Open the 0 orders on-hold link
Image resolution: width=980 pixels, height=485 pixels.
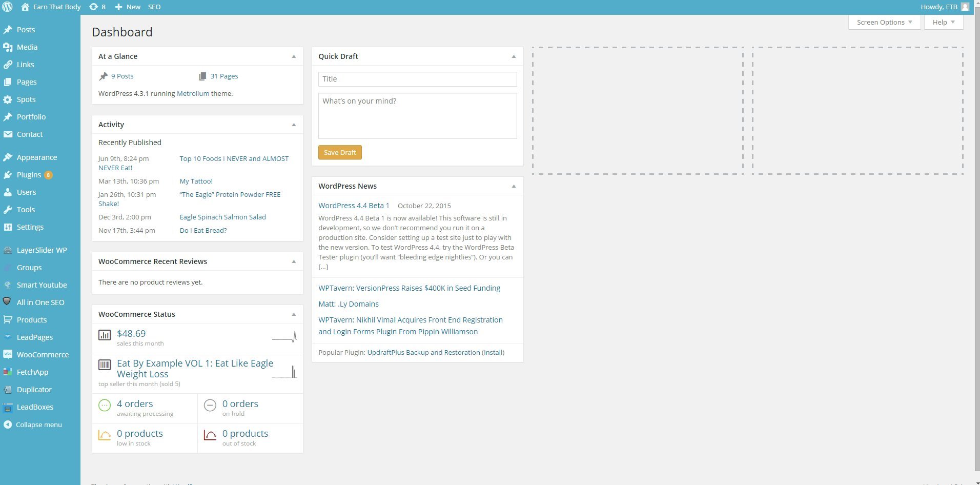240,404
